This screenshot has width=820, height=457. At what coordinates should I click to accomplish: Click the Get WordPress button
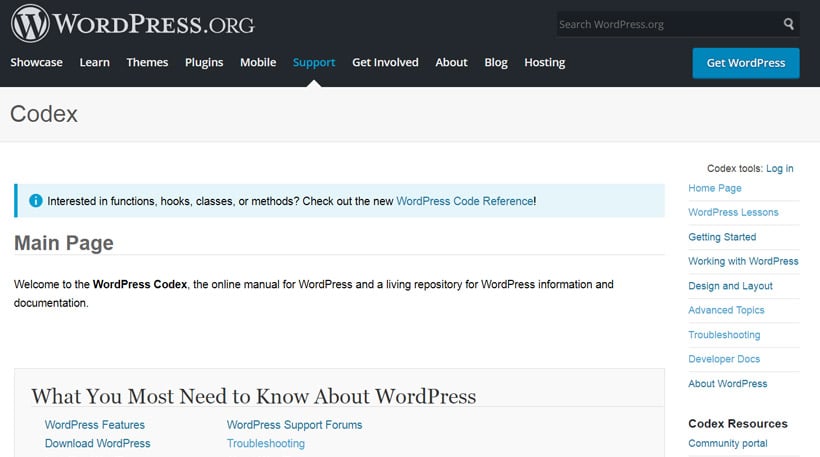[x=746, y=63]
